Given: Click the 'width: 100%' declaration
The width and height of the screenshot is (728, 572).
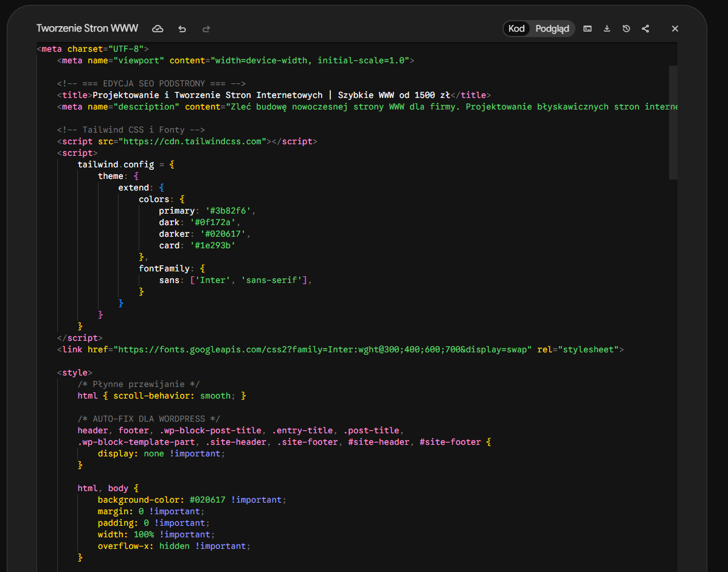Looking at the screenshot, I should pyautogui.click(x=156, y=534).
